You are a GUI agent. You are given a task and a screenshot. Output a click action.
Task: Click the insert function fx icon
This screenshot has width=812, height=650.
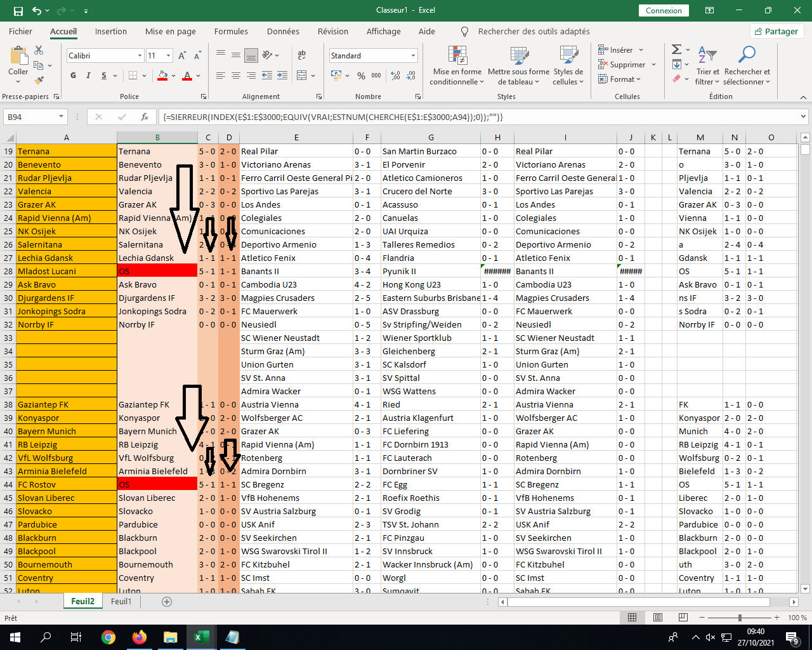coord(145,117)
